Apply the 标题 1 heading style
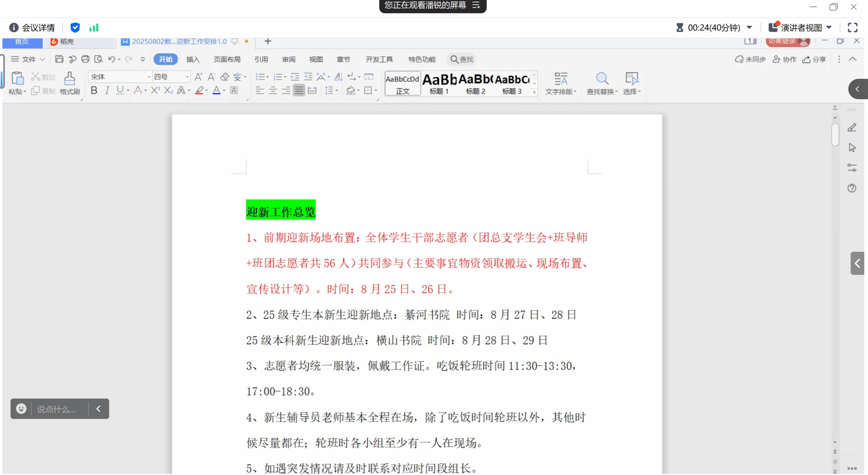Viewport: 868px width, 475px height. 439,83
